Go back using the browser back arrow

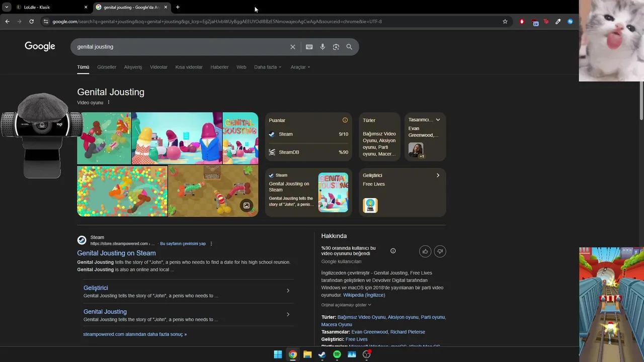(x=7, y=22)
